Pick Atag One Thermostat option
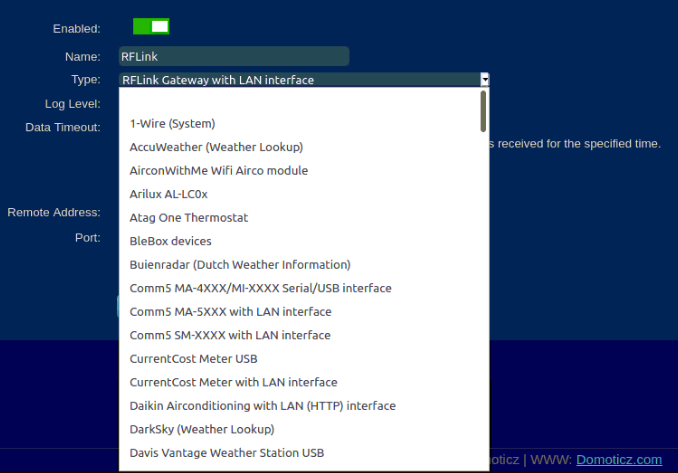 304,217
